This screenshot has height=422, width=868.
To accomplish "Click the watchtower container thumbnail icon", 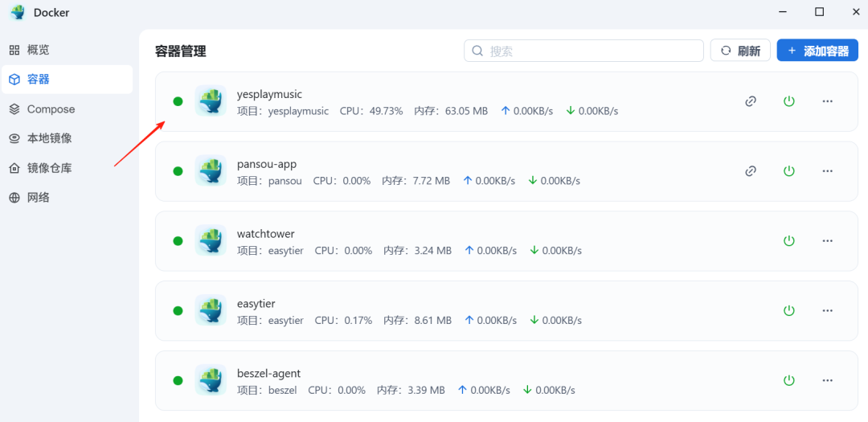I will pos(211,240).
